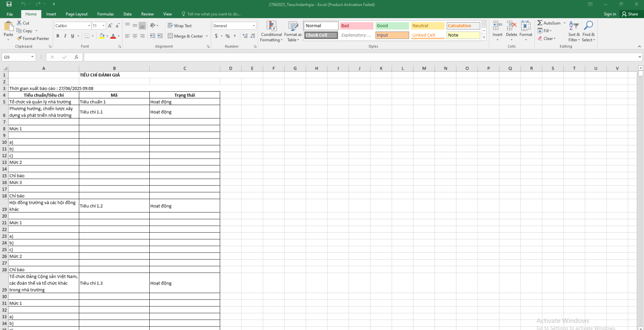Click the Save icon in title bar
The width and height of the screenshot is (644, 330).
[9, 4]
